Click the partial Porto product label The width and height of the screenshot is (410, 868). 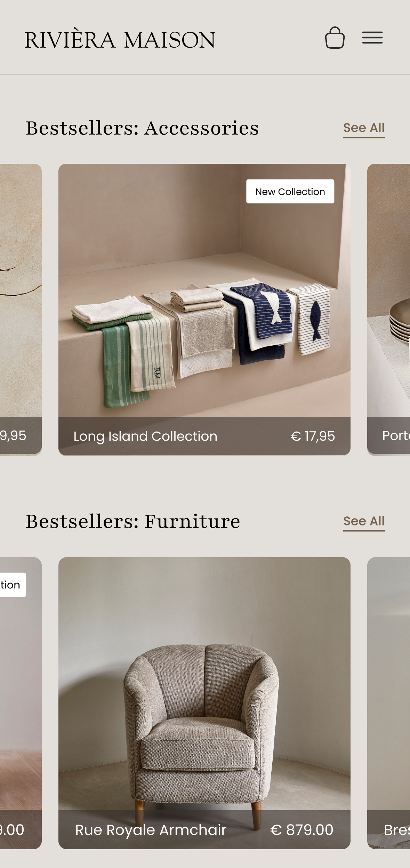point(396,436)
